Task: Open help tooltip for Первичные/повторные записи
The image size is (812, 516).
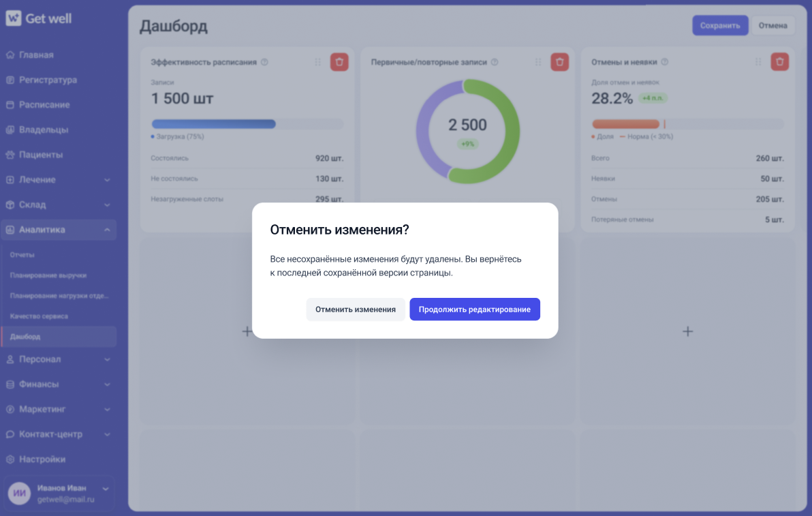Action: [495, 62]
